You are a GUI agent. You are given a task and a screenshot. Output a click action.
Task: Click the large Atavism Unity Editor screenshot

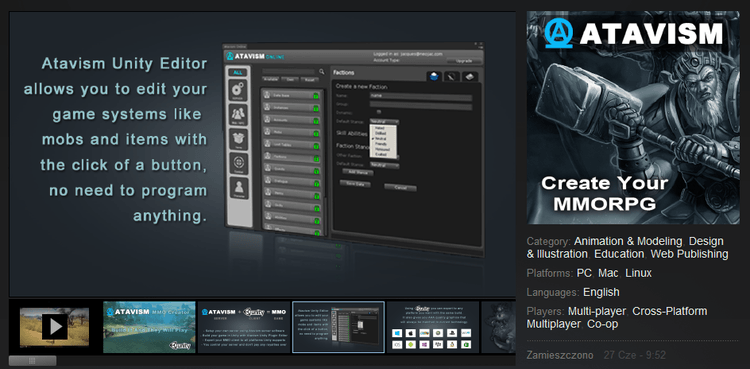262,154
